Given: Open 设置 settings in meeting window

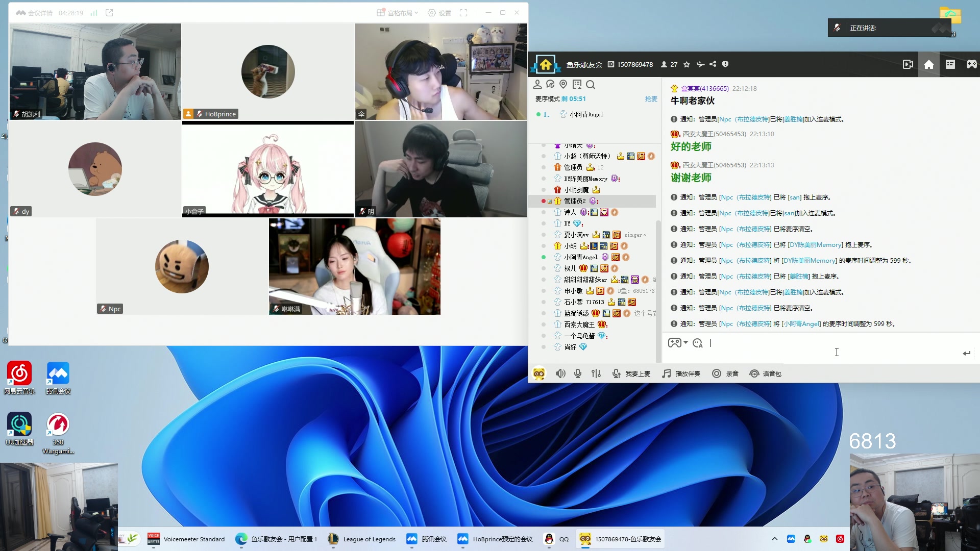Looking at the screenshot, I should coord(439,13).
